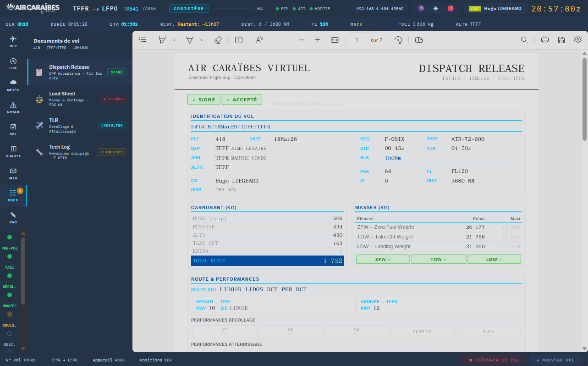Fit PDF page to width
588x366 pixels.
tap(335, 40)
